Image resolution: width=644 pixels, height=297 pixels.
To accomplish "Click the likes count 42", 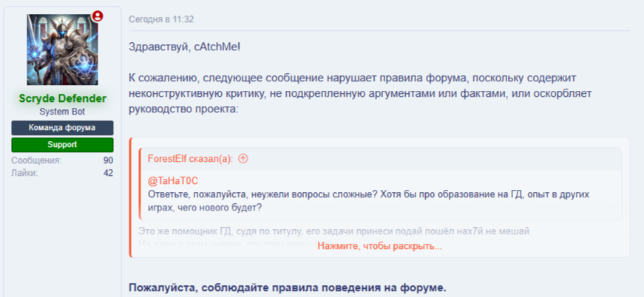I will (x=108, y=173).
